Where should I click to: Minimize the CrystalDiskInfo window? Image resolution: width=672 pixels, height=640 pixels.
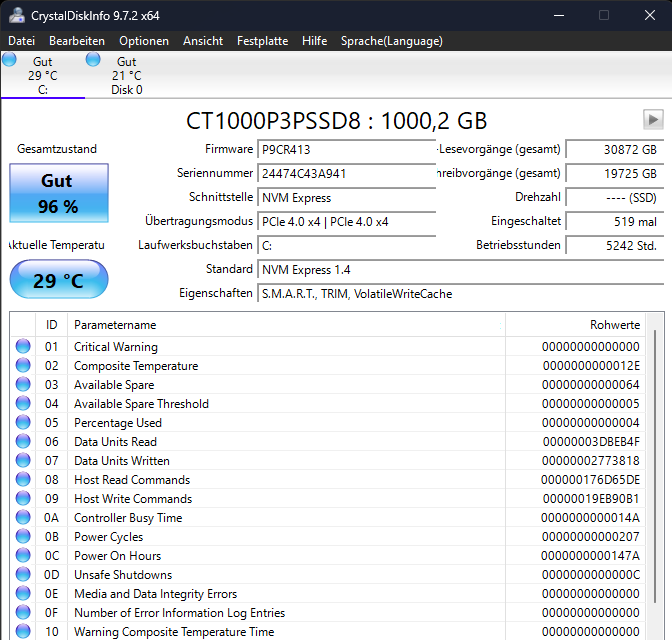(x=559, y=15)
